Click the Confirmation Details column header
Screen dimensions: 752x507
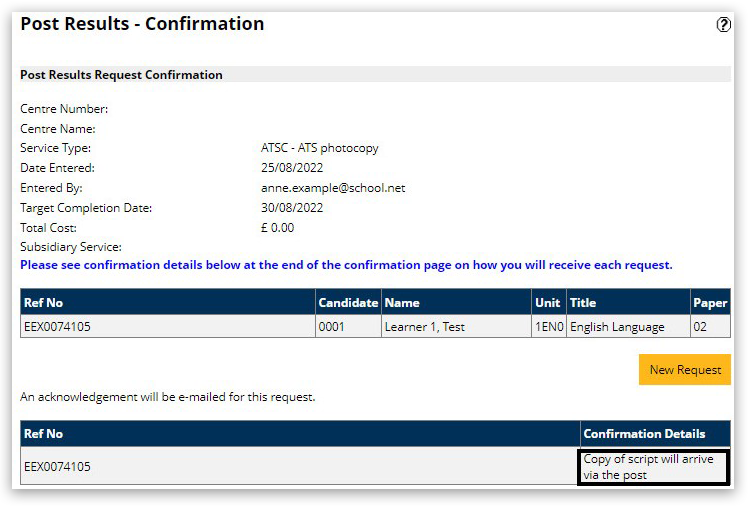pyautogui.click(x=644, y=434)
